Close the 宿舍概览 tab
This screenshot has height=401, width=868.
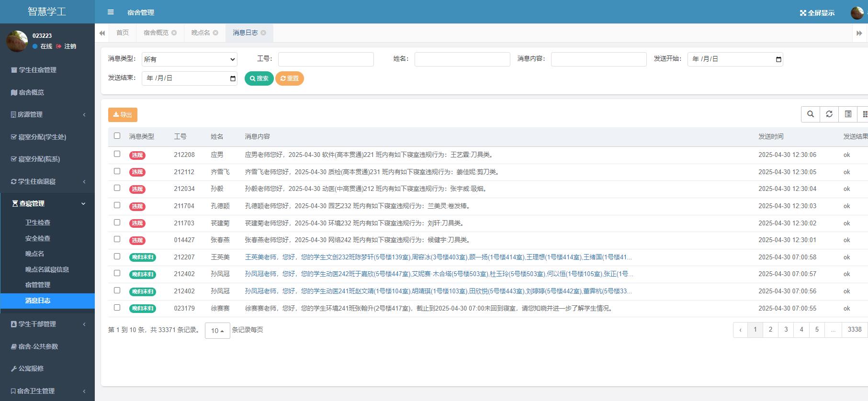[174, 33]
